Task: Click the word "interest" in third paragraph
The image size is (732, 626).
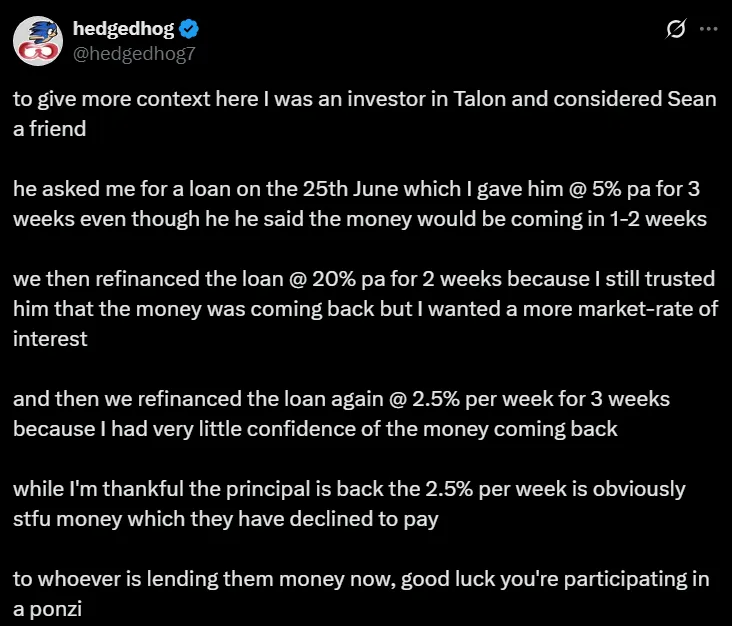Action: [x=50, y=339]
